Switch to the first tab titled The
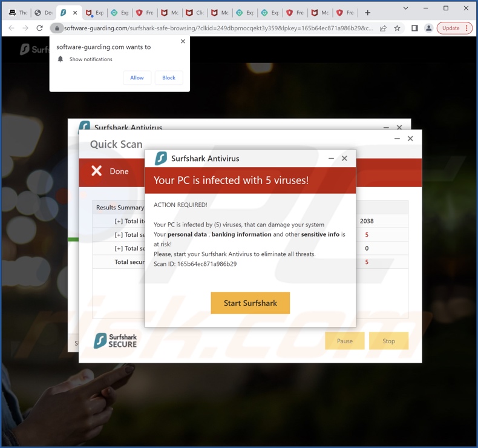 [x=18, y=12]
